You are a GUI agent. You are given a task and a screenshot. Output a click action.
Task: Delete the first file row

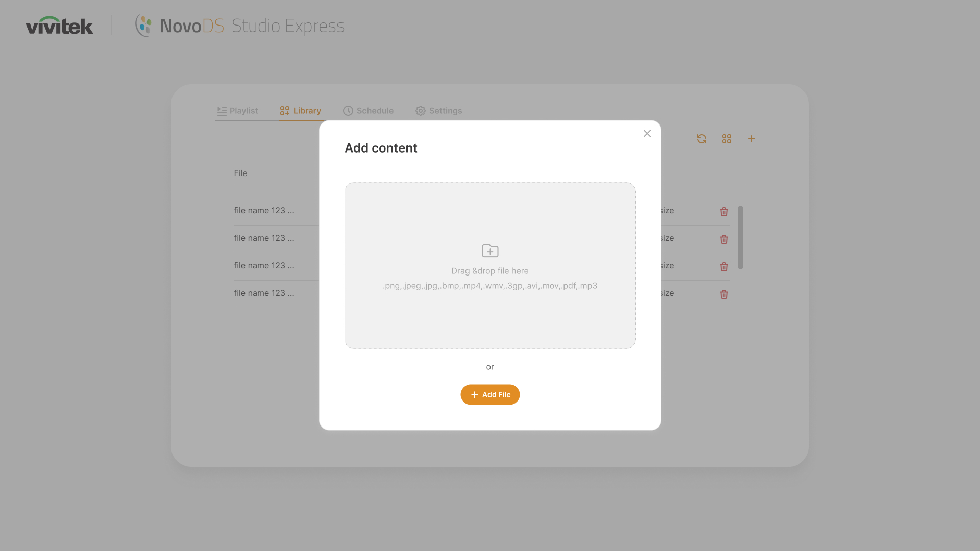tap(724, 212)
